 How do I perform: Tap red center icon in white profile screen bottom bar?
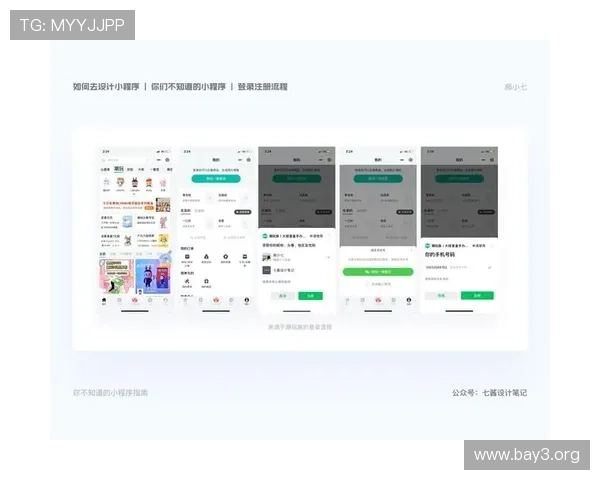pos(216,300)
